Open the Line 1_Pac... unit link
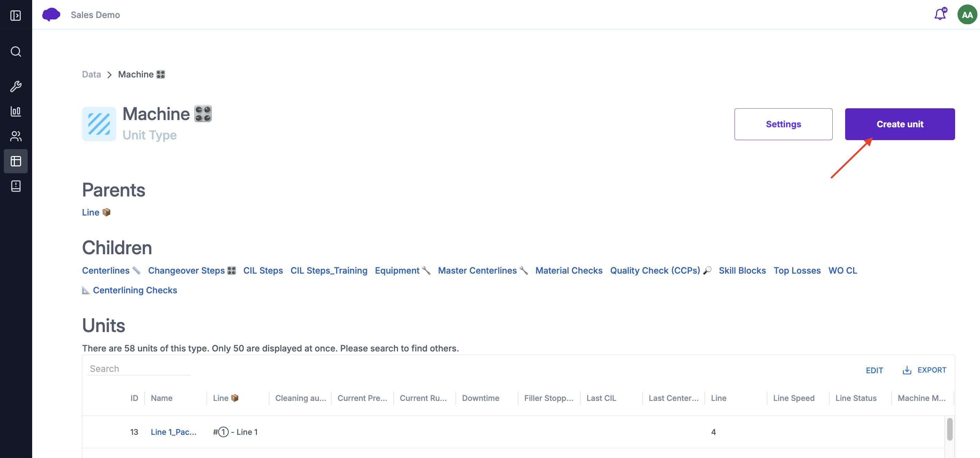The width and height of the screenshot is (980, 458). [x=174, y=432]
